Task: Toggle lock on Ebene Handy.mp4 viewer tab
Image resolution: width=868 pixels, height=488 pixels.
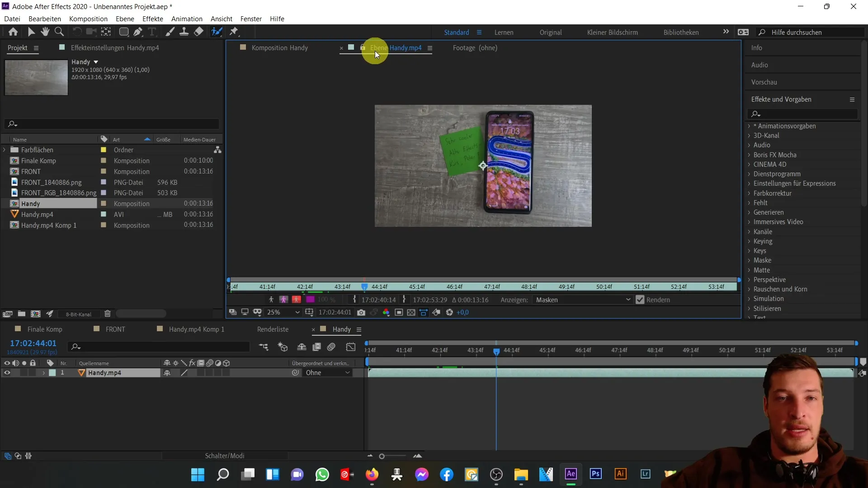Action: (363, 47)
